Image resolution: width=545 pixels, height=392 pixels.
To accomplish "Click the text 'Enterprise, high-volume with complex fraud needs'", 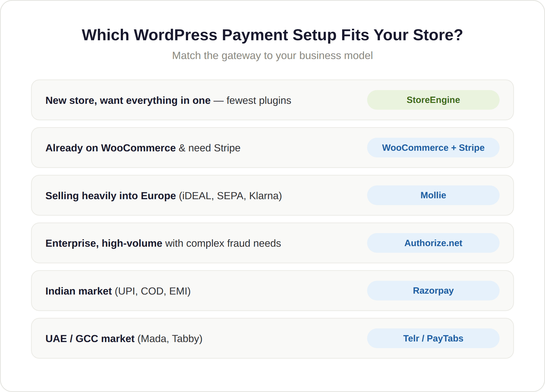I will click(163, 243).
